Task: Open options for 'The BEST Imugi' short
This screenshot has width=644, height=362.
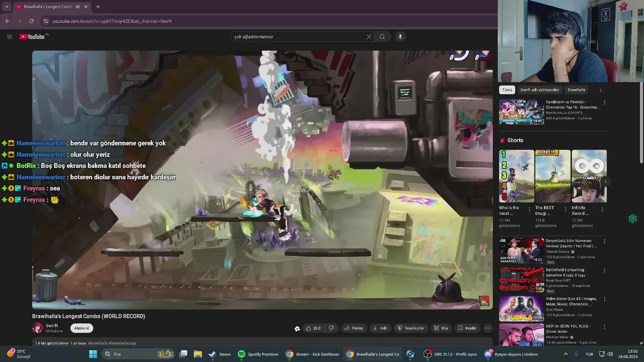Action: (x=566, y=209)
